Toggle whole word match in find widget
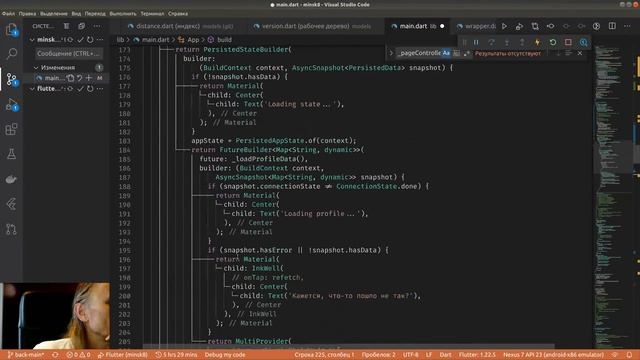This screenshot has width=640, height=360. 456,53
